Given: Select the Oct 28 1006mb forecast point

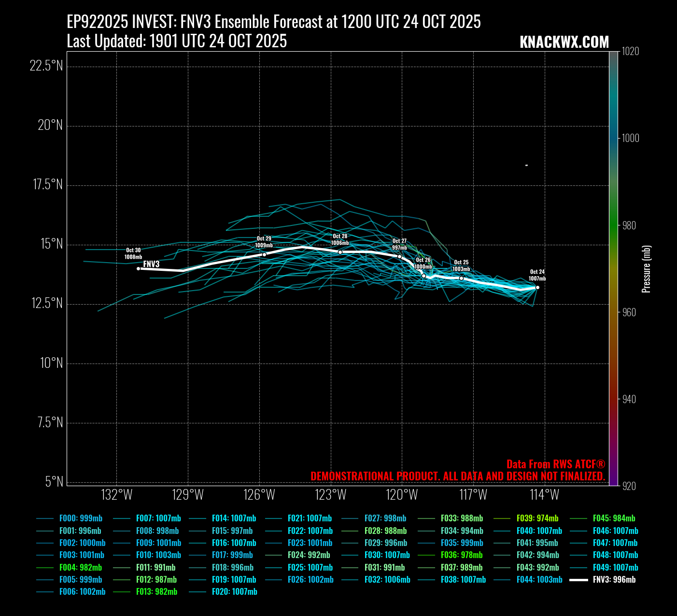Looking at the screenshot, I should pyautogui.click(x=340, y=252).
